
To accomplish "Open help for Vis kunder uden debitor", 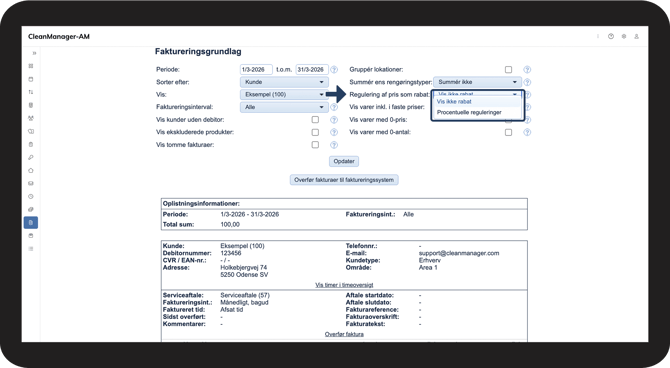I will [x=334, y=120].
